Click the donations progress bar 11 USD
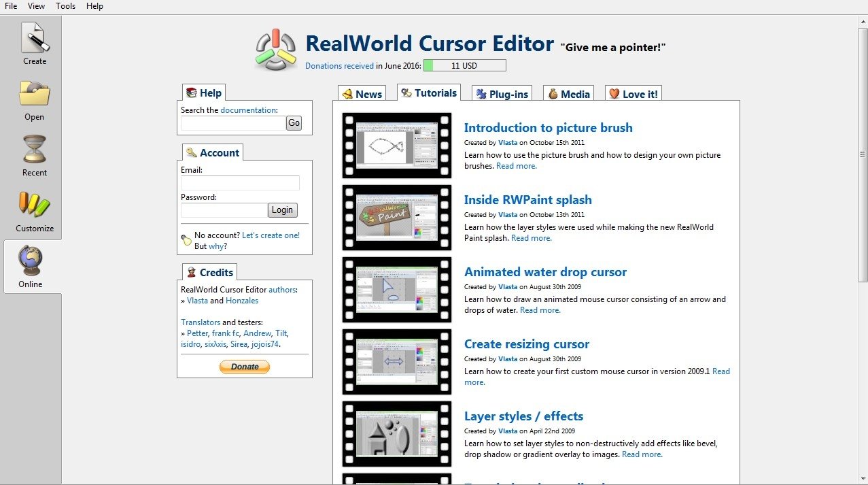868x485 pixels. click(x=465, y=65)
